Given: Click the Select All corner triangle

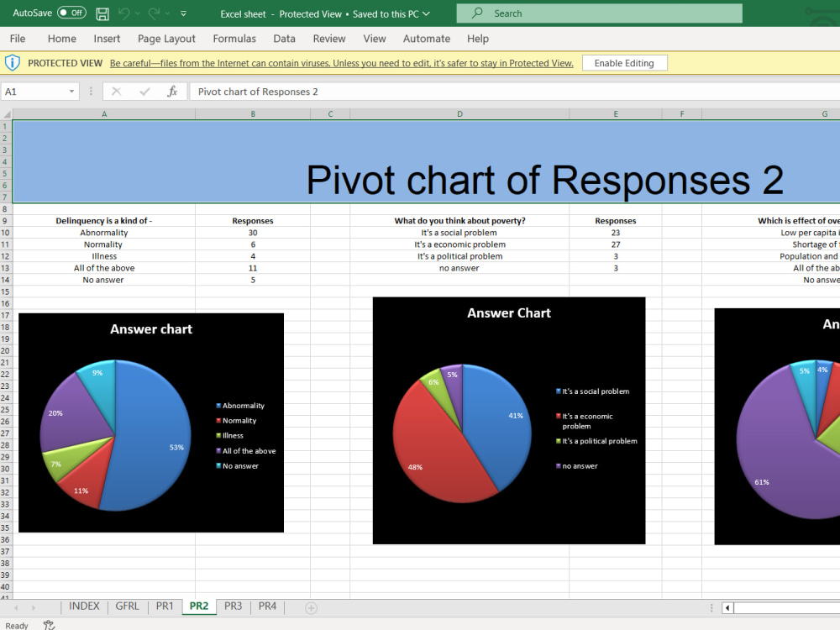Looking at the screenshot, I should coord(7,114).
